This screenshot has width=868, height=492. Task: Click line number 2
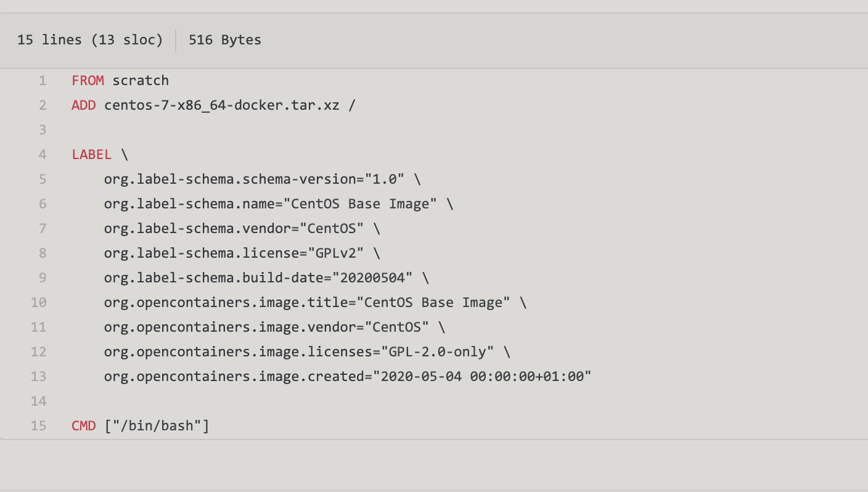42,105
